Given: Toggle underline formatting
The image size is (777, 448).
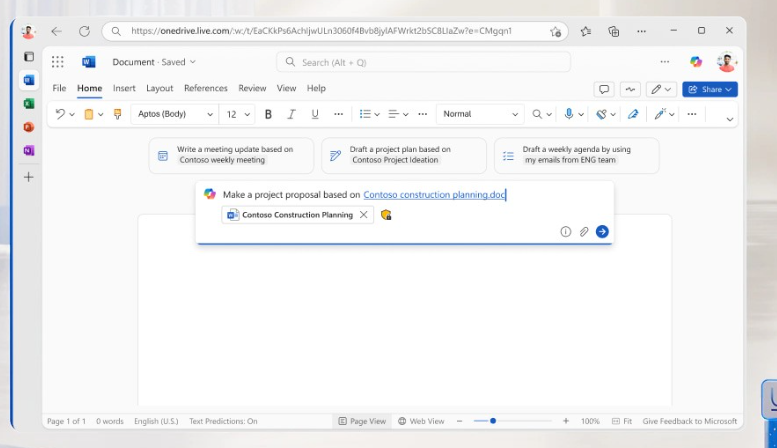Looking at the screenshot, I should click(x=315, y=114).
